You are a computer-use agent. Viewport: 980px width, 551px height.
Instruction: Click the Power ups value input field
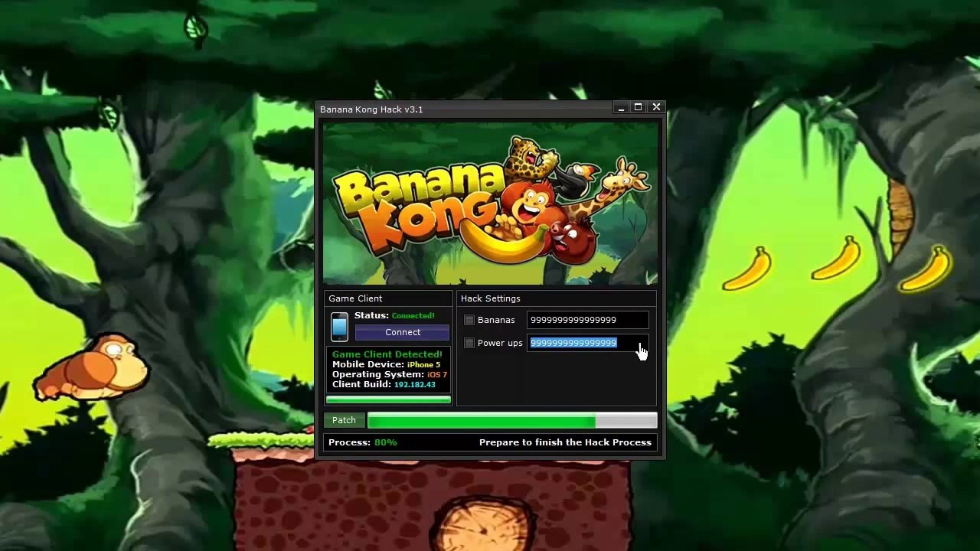point(588,343)
